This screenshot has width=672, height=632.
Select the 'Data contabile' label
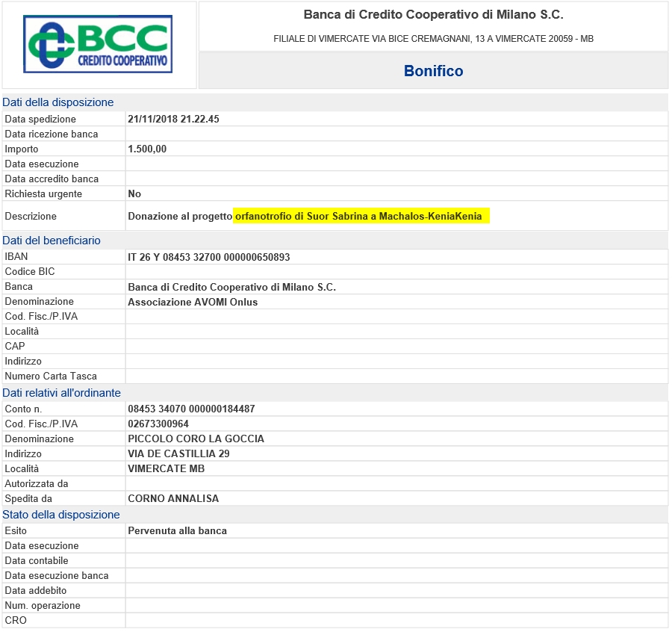[37, 561]
